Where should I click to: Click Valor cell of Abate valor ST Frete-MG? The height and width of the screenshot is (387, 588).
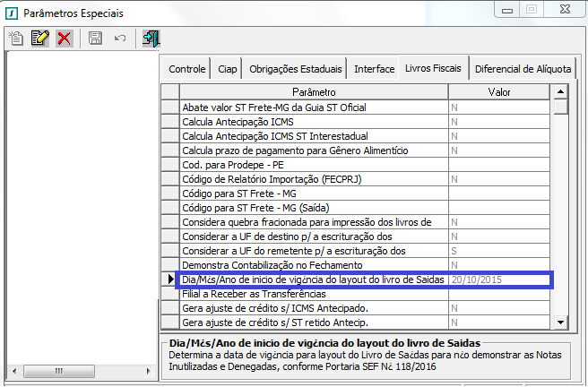point(499,107)
